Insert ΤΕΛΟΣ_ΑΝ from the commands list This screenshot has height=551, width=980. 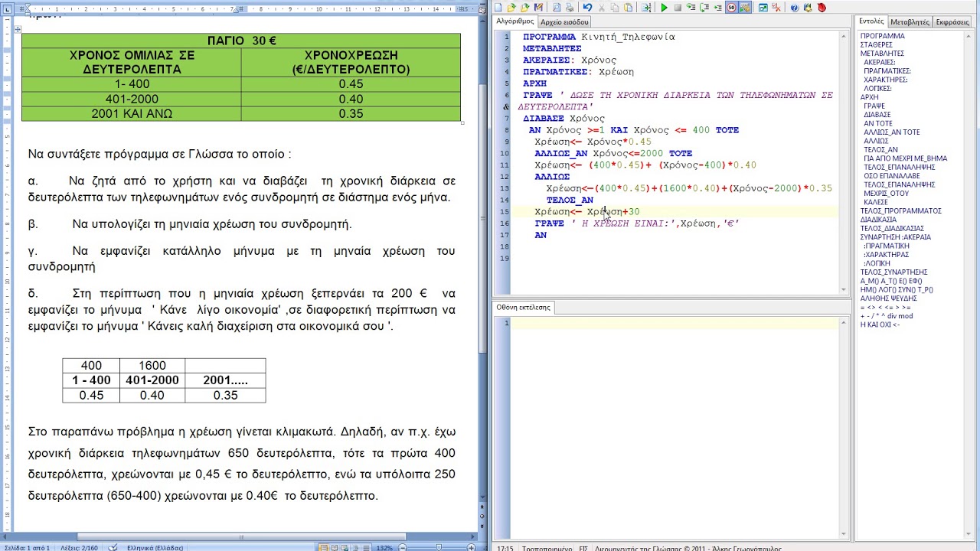pos(880,150)
